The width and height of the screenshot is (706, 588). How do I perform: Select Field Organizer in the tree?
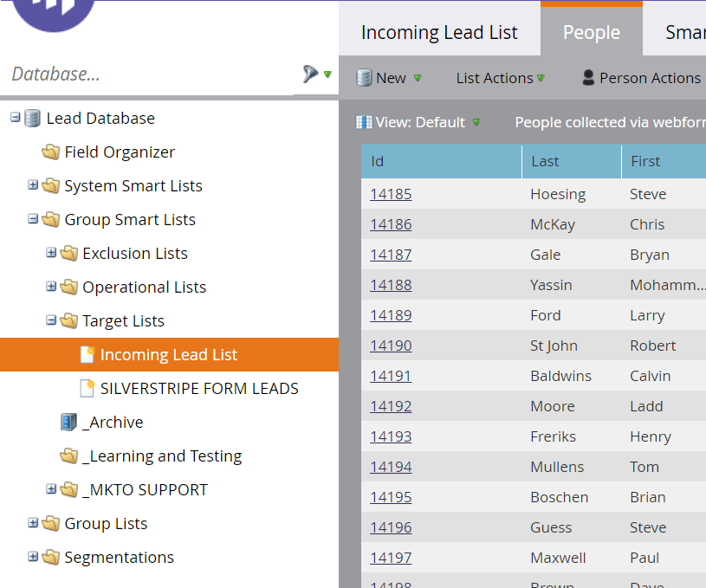click(x=120, y=152)
